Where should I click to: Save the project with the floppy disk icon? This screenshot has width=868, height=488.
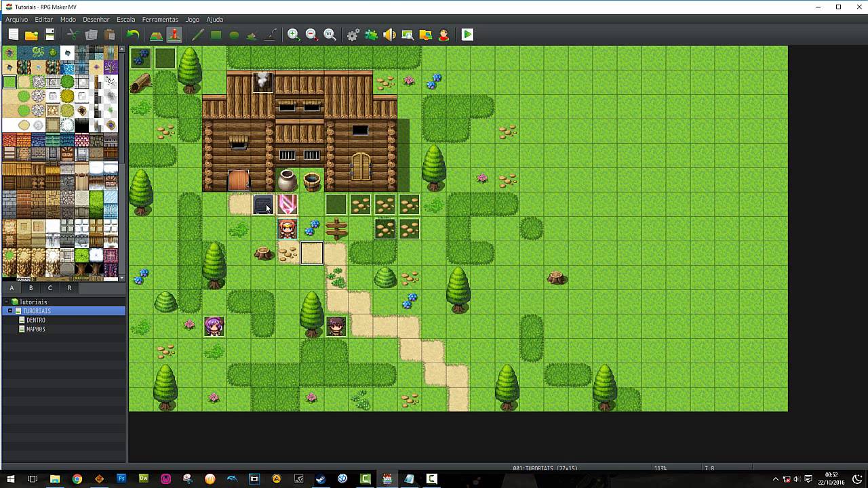tap(50, 35)
